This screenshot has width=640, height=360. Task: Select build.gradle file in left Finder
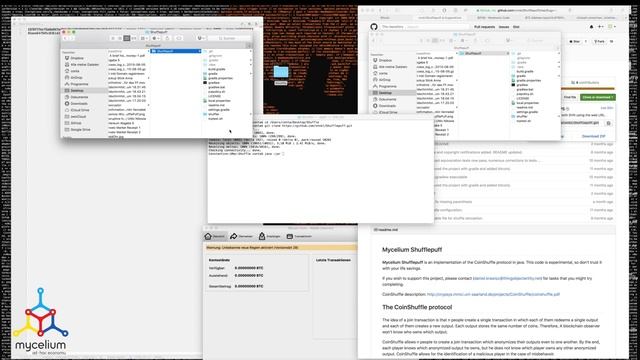[217, 69]
